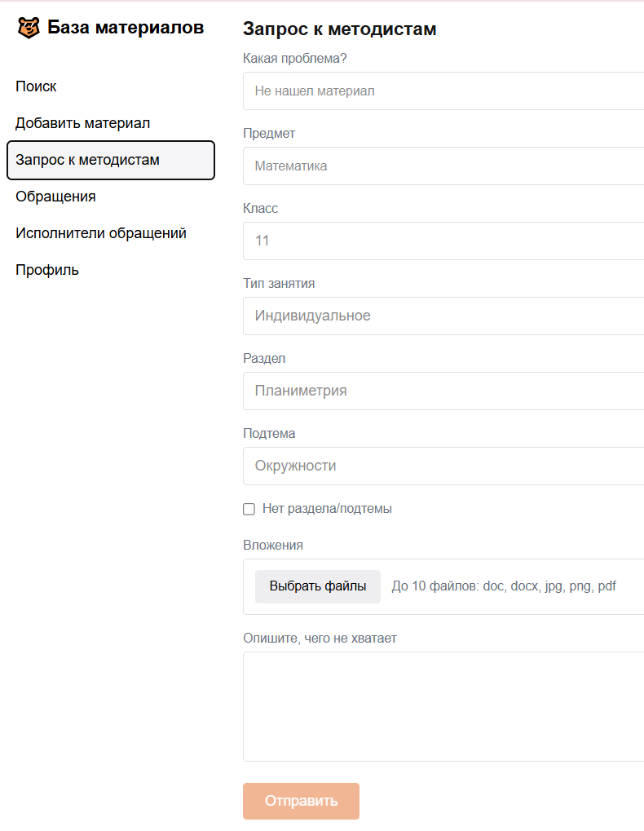Navigate to Профиль
The height and width of the screenshot is (831, 644).
(47, 270)
